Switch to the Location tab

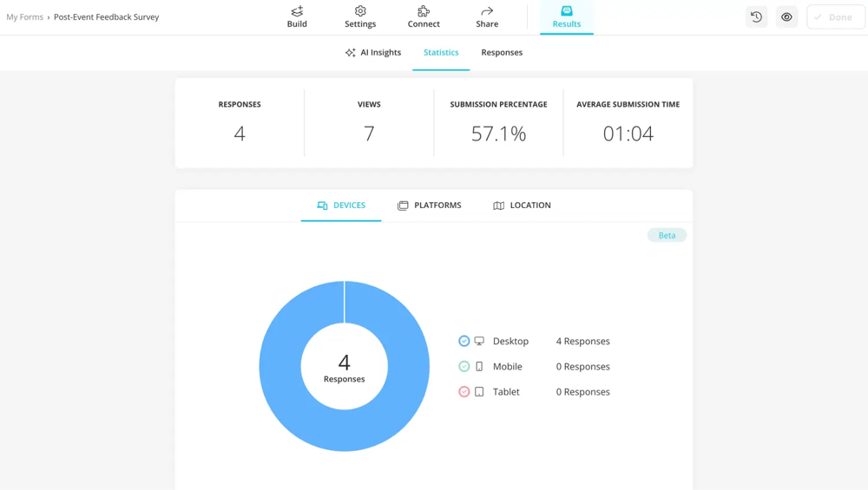[522, 206]
